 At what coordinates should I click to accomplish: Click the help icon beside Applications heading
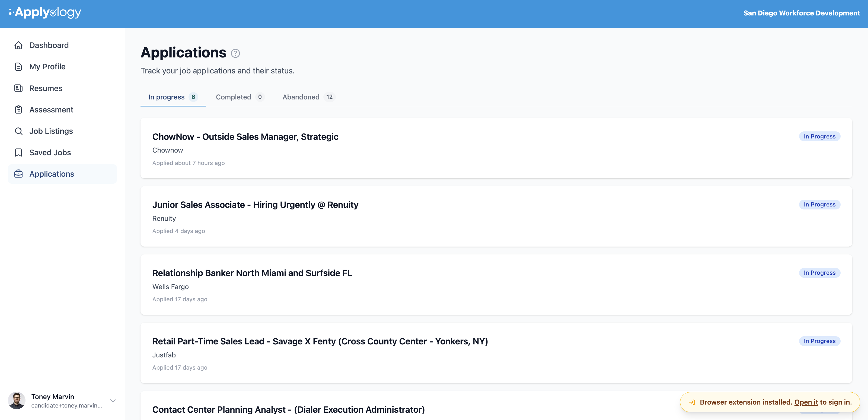(235, 53)
